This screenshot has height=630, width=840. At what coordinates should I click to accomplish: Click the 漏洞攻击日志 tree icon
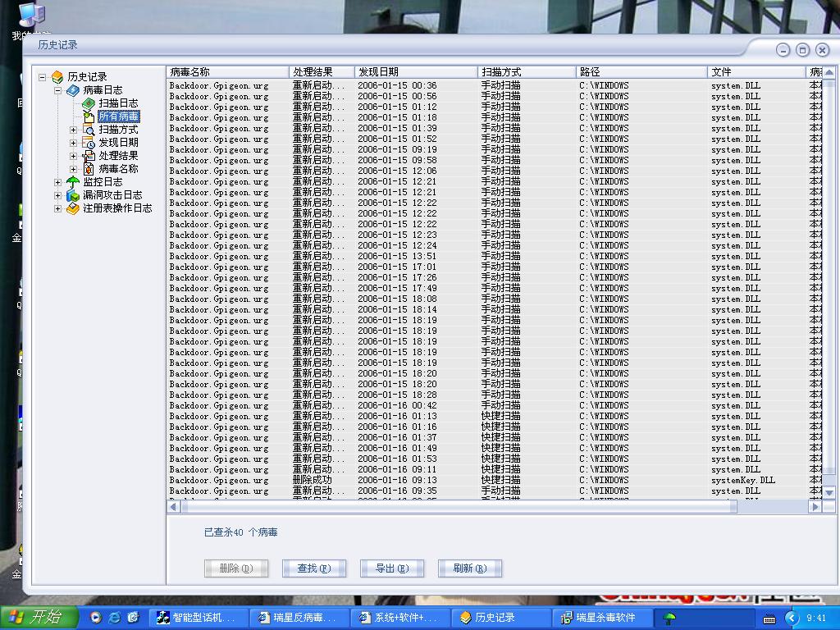[73, 195]
